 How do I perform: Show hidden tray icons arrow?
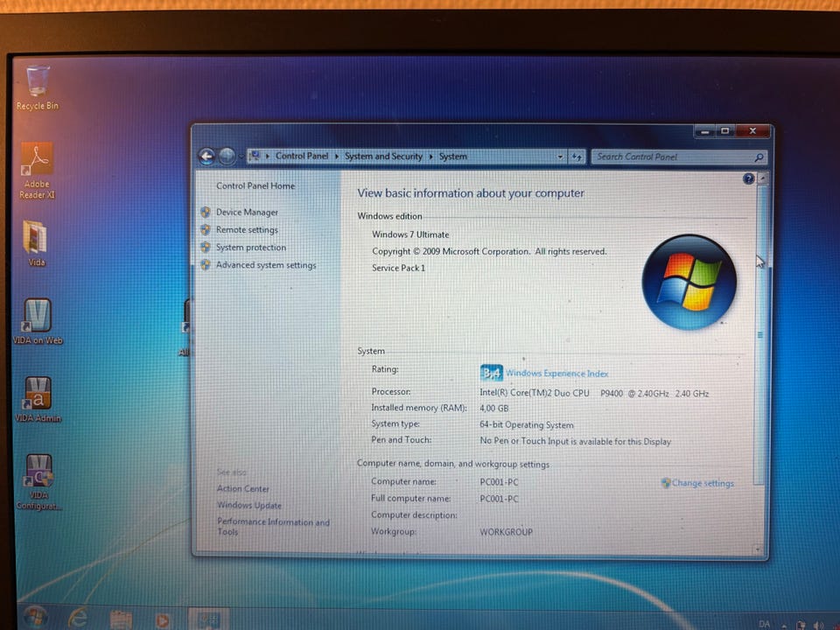[x=784, y=625]
